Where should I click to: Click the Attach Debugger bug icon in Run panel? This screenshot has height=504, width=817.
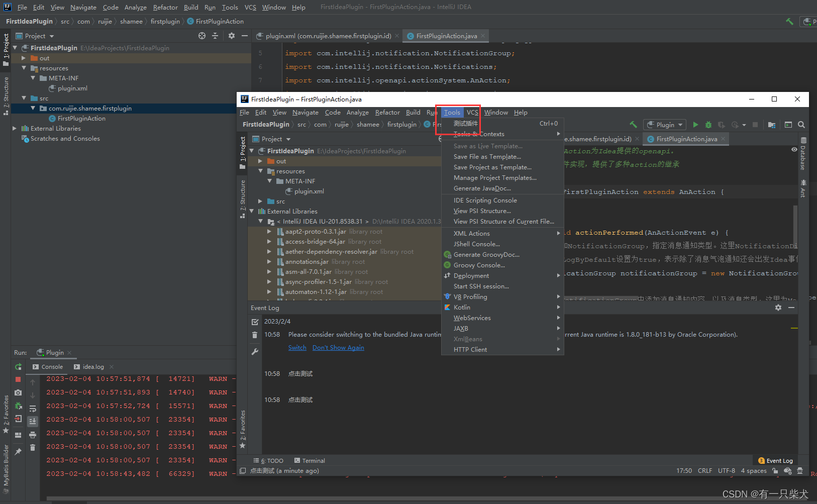tap(18, 406)
